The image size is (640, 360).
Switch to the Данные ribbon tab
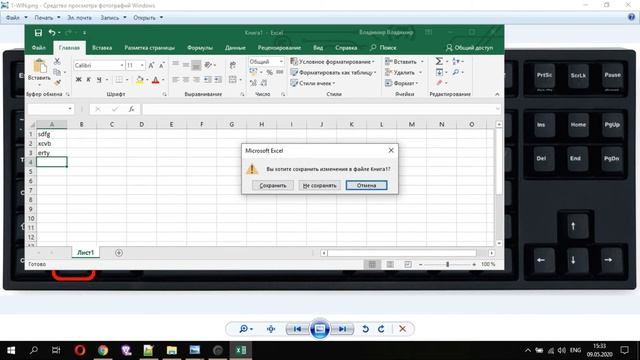[x=235, y=48]
